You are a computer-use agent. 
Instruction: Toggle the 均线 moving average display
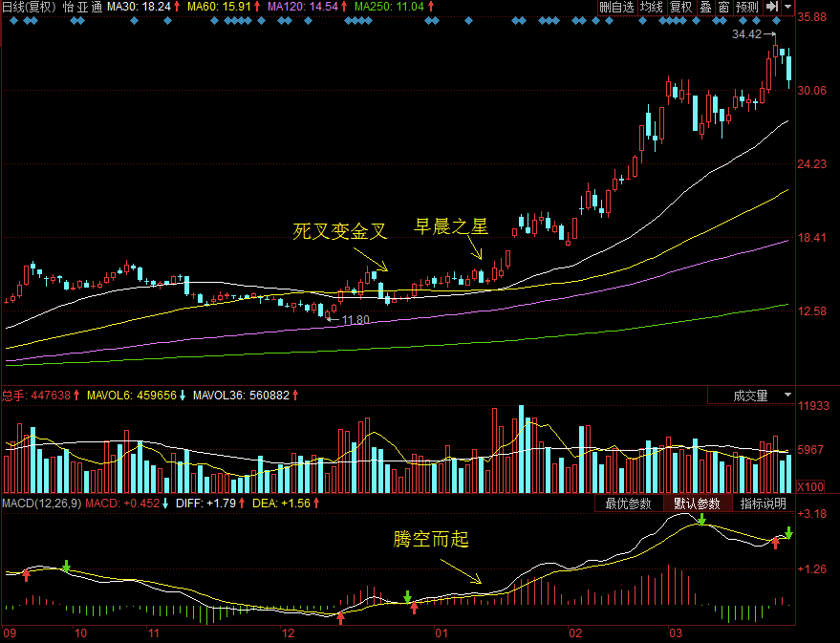pyautogui.click(x=652, y=8)
